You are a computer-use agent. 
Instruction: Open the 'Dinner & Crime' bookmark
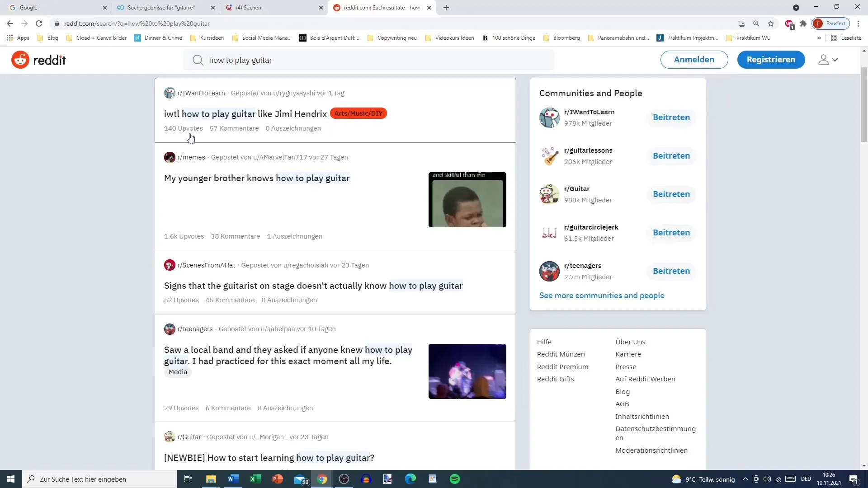(x=158, y=38)
